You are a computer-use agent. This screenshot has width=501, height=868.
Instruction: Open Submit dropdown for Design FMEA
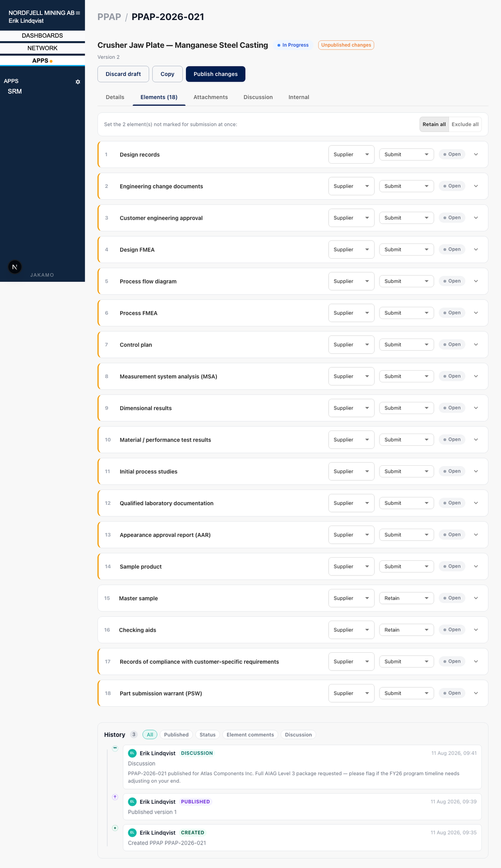(406, 250)
